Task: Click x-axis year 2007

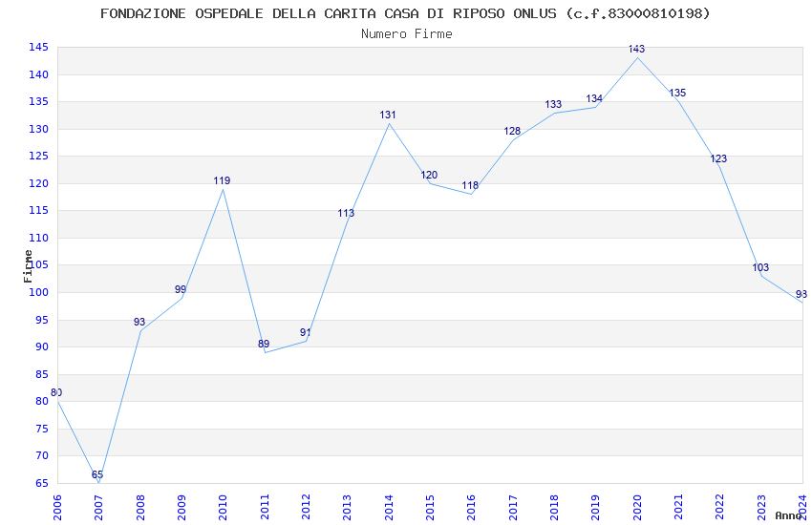Action: [x=98, y=507]
